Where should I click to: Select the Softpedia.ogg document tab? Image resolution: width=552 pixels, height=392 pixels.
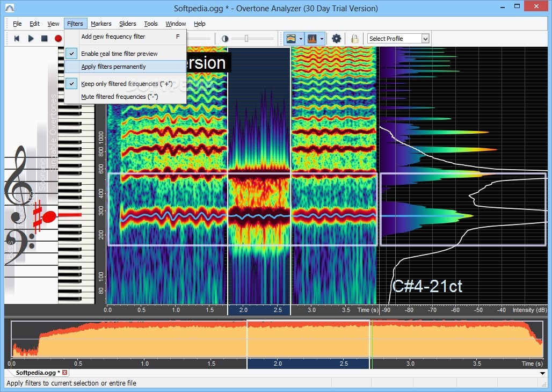(38, 372)
